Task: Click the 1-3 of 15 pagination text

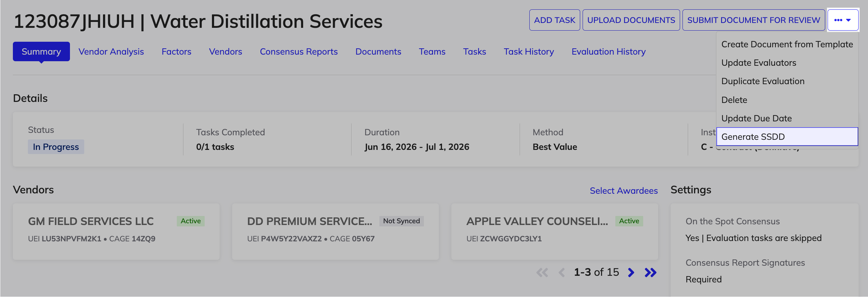Action: click(596, 272)
